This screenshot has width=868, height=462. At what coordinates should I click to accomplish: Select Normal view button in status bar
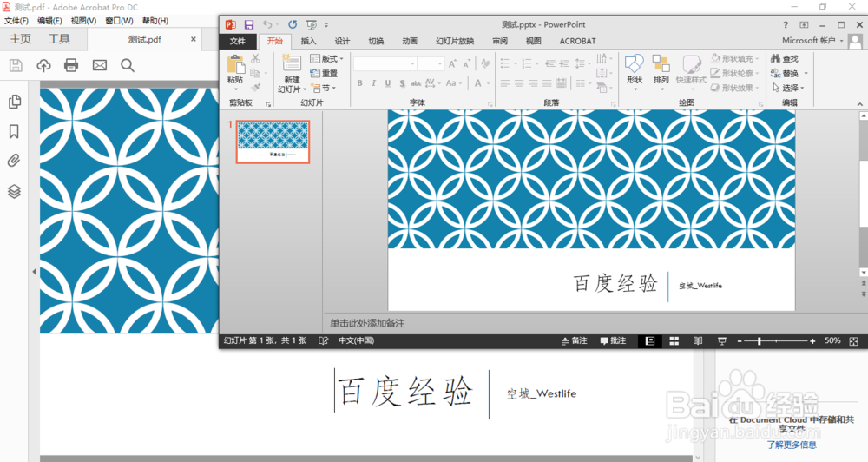650,341
